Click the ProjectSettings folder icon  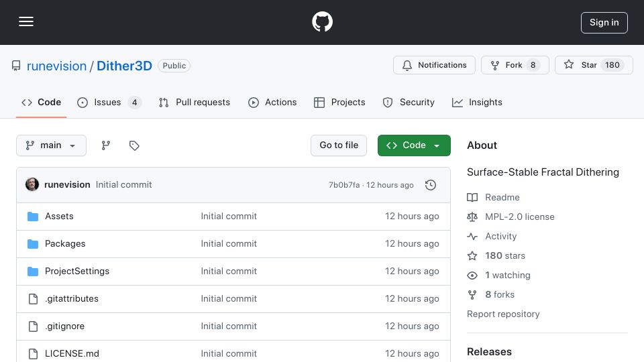tap(33, 271)
